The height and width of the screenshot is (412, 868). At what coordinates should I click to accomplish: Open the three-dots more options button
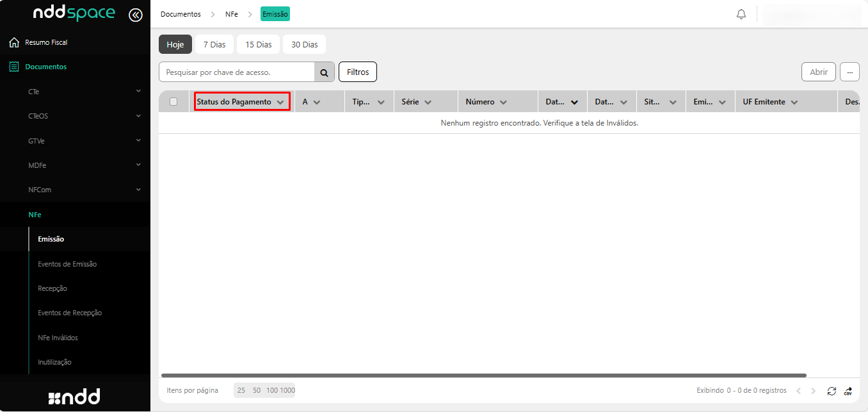[x=849, y=72]
